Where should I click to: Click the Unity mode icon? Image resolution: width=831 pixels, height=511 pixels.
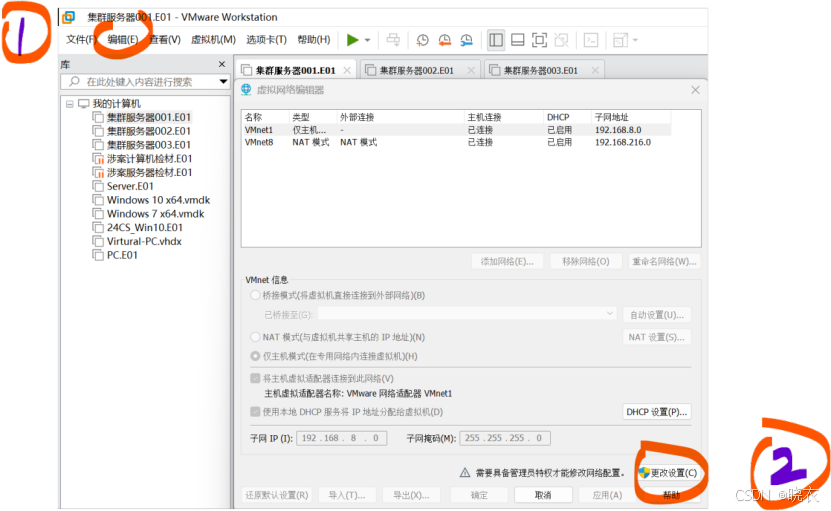pyautogui.click(x=561, y=40)
